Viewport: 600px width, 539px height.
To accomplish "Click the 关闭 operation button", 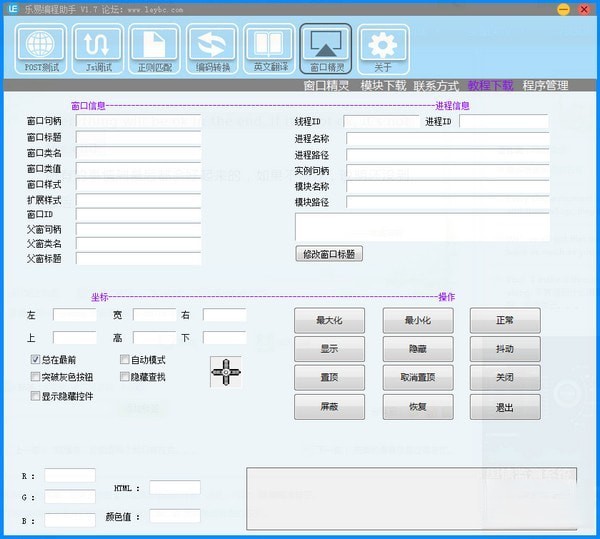I will (505, 378).
